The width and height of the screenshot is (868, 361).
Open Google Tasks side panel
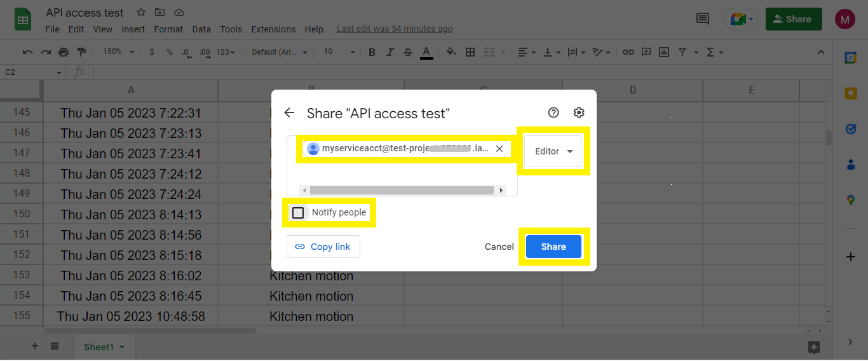point(851,129)
